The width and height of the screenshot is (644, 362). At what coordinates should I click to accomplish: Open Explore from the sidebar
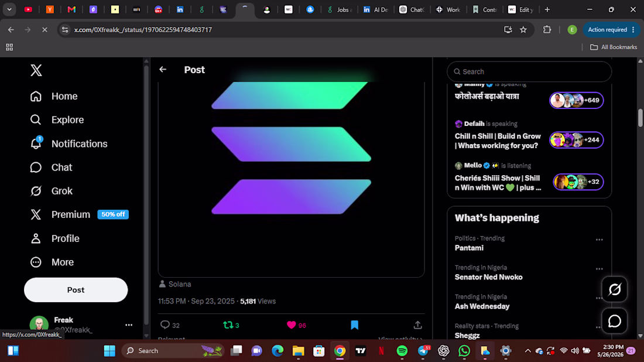[x=57, y=119]
